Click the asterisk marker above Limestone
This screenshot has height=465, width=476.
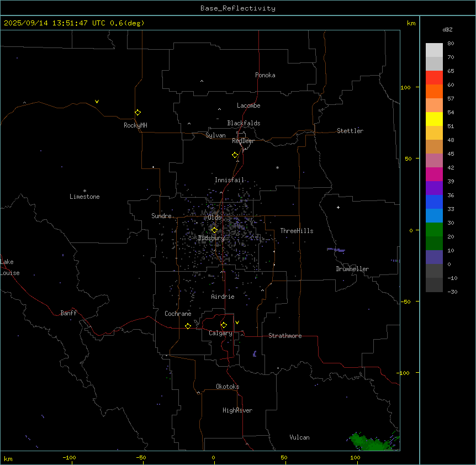(84, 191)
